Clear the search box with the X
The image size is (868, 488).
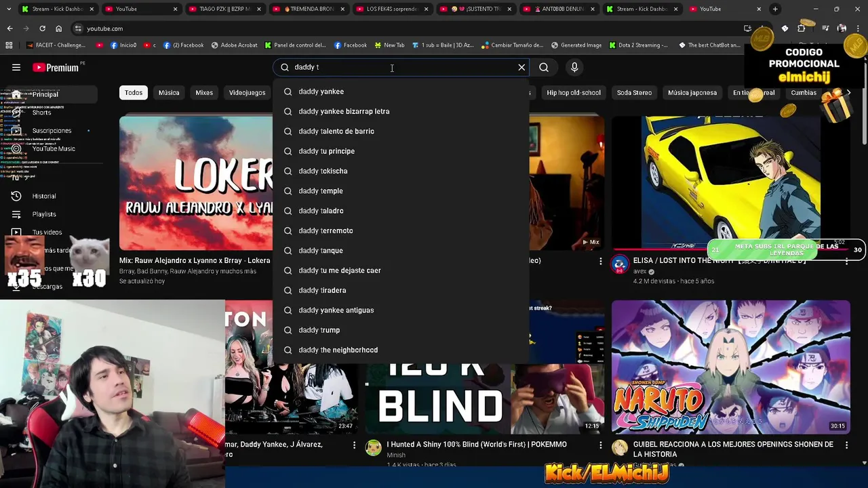pyautogui.click(x=521, y=67)
